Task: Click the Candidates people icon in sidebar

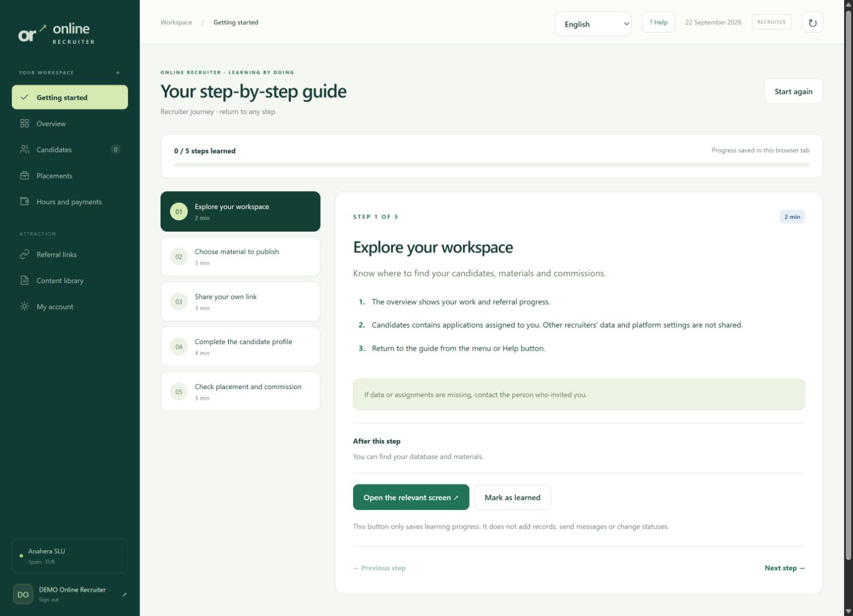Action: [x=25, y=150]
